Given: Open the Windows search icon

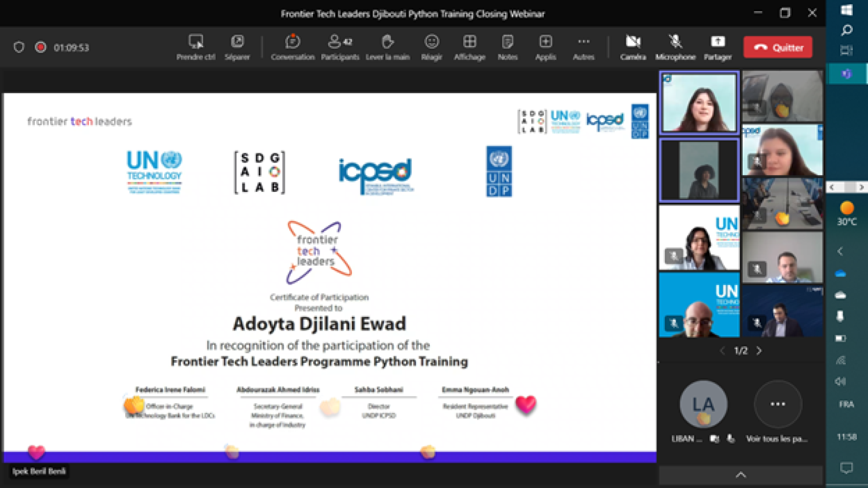Looking at the screenshot, I should pos(846,30).
